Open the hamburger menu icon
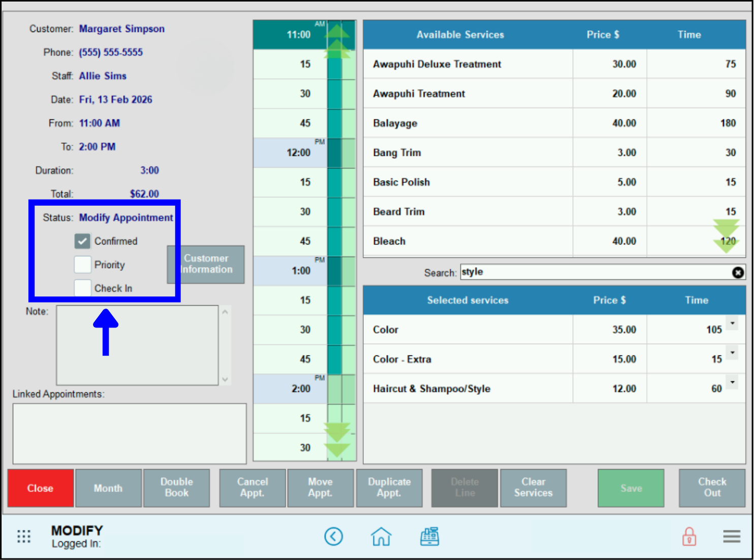Screen dimensions: 754x560 (732, 536)
